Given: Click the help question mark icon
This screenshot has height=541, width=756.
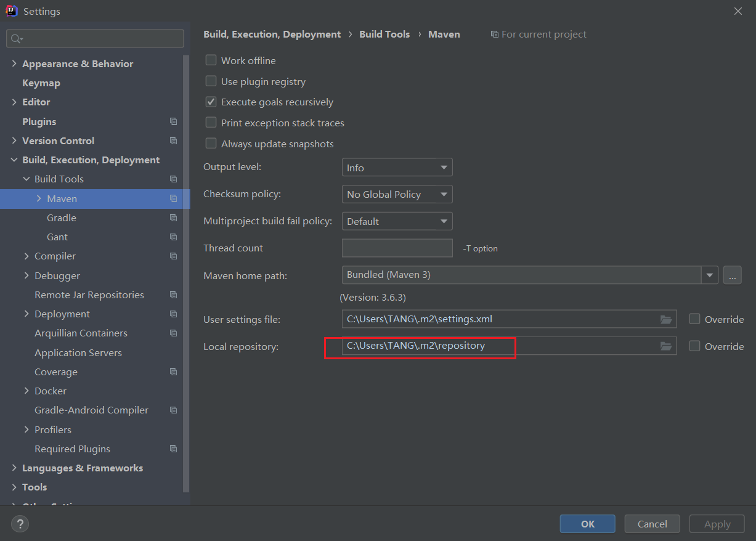Looking at the screenshot, I should 20,524.
